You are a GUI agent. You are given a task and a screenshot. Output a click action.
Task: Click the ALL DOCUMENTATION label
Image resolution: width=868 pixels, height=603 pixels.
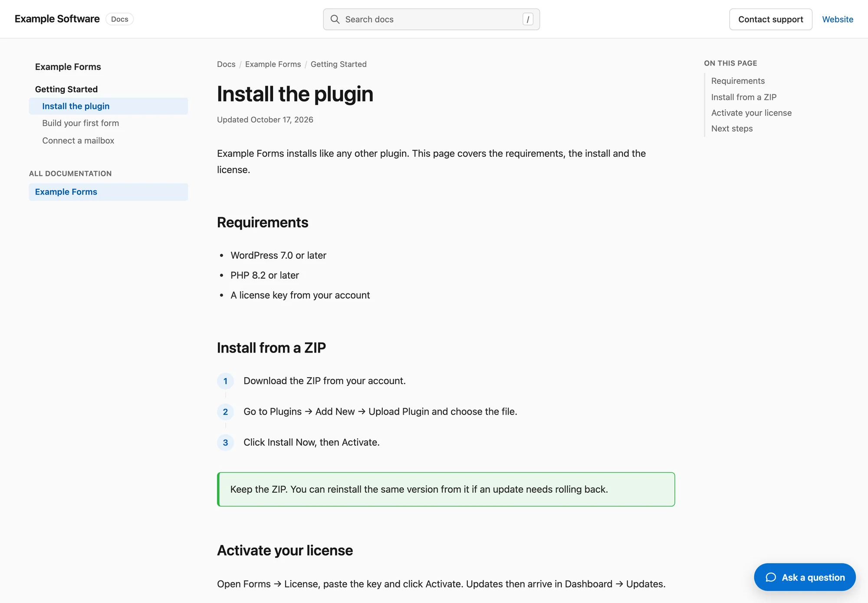(70, 174)
